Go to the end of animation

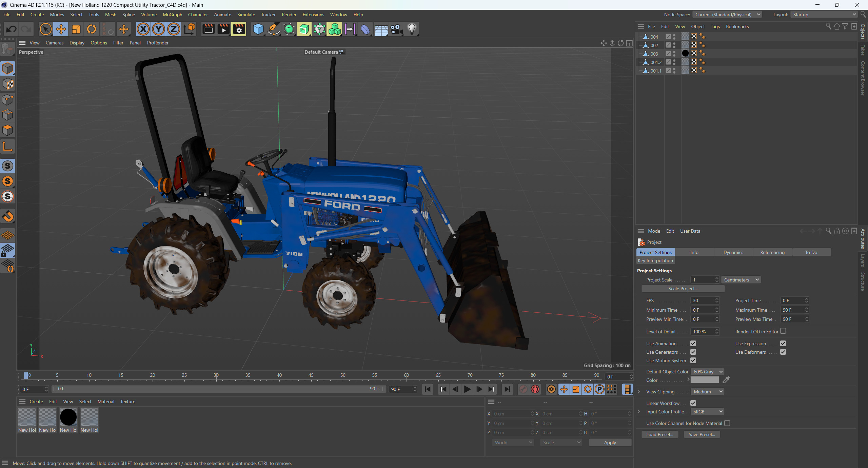click(507, 389)
